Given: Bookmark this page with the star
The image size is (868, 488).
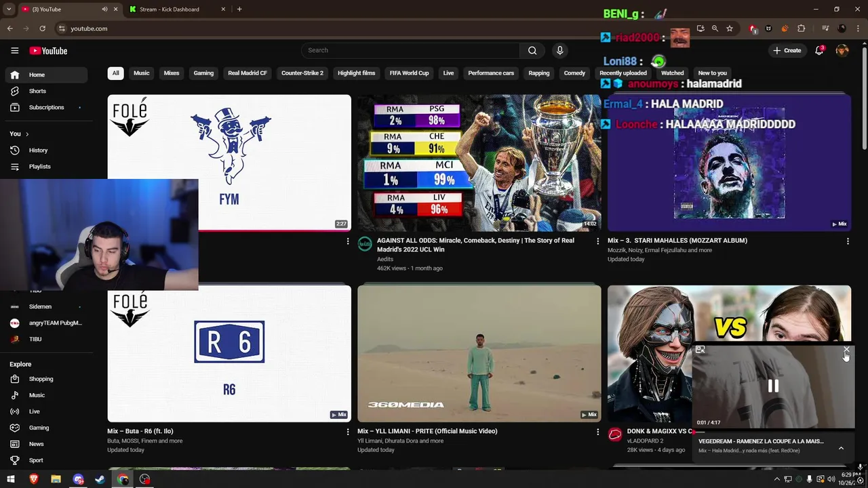Looking at the screenshot, I should click(x=730, y=28).
